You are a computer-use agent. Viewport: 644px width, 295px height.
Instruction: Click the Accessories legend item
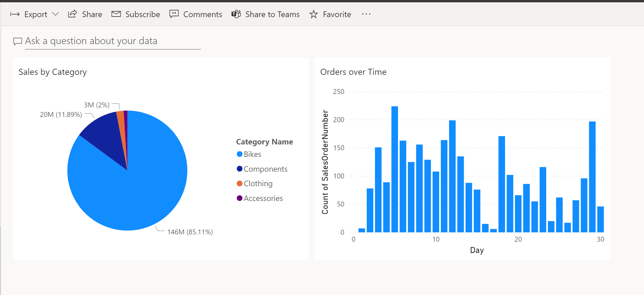coord(260,198)
